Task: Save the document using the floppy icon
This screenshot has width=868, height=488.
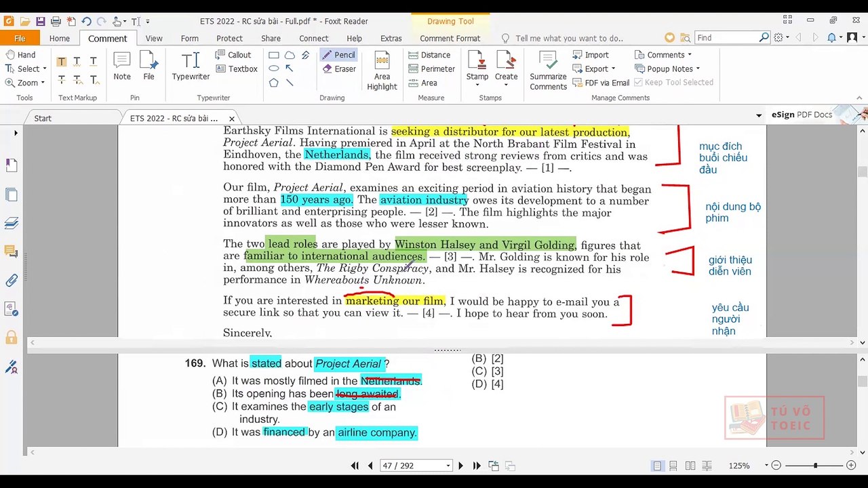Action: 41,22
